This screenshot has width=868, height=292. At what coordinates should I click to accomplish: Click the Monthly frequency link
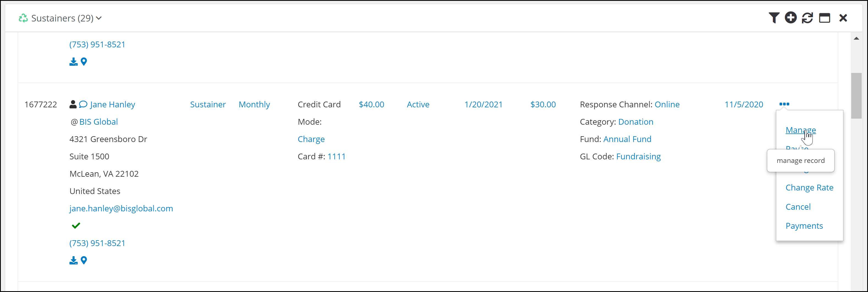pyautogui.click(x=254, y=105)
